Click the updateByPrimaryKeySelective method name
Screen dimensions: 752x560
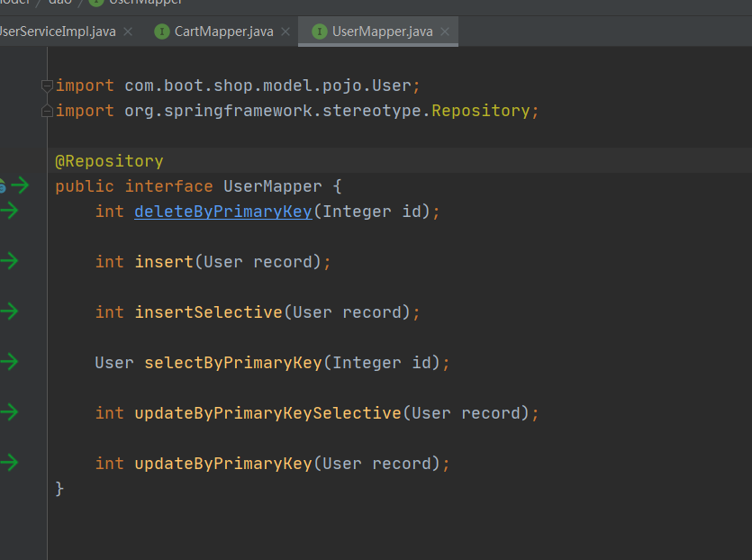(x=267, y=413)
